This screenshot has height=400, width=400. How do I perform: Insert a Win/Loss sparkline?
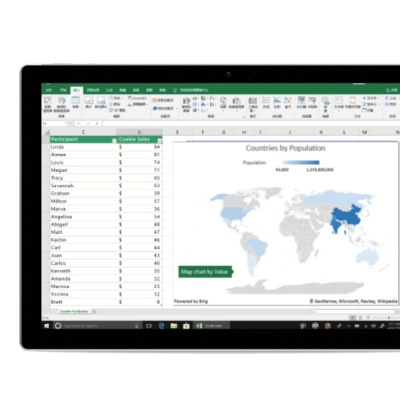coord(288,103)
